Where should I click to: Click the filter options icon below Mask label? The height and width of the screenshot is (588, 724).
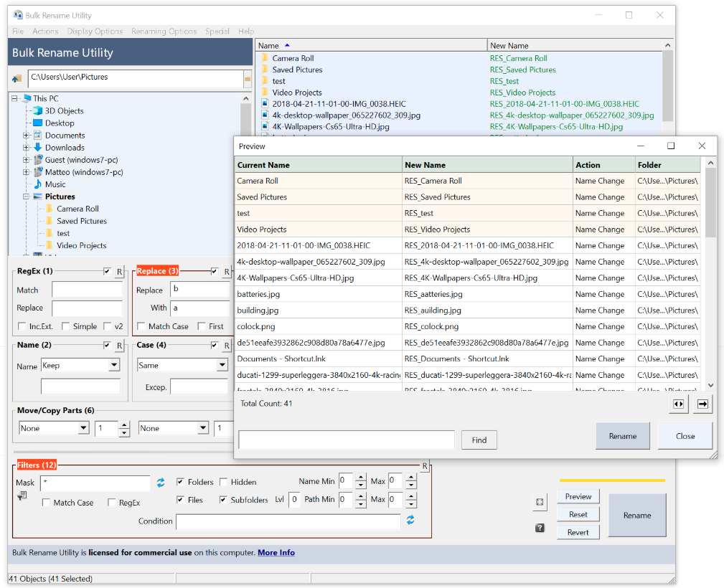[22, 495]
